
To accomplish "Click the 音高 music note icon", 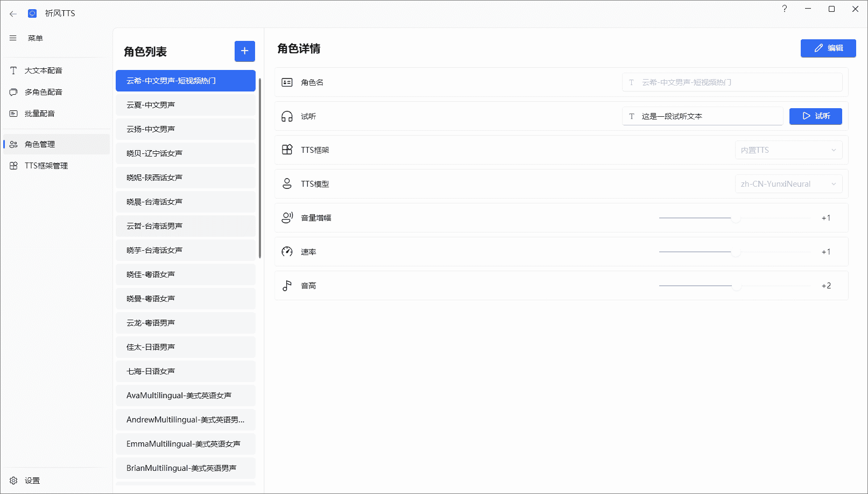I will (287, 286).
